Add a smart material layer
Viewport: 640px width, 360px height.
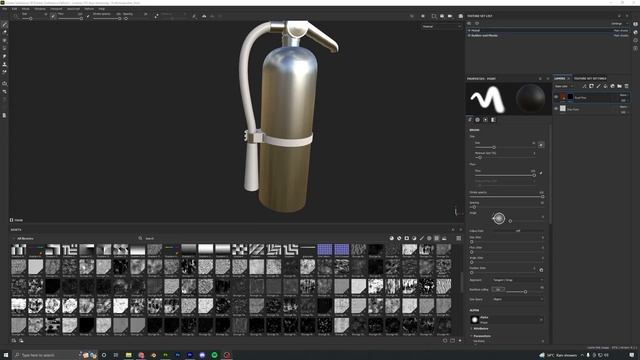[x=612, y=86]
